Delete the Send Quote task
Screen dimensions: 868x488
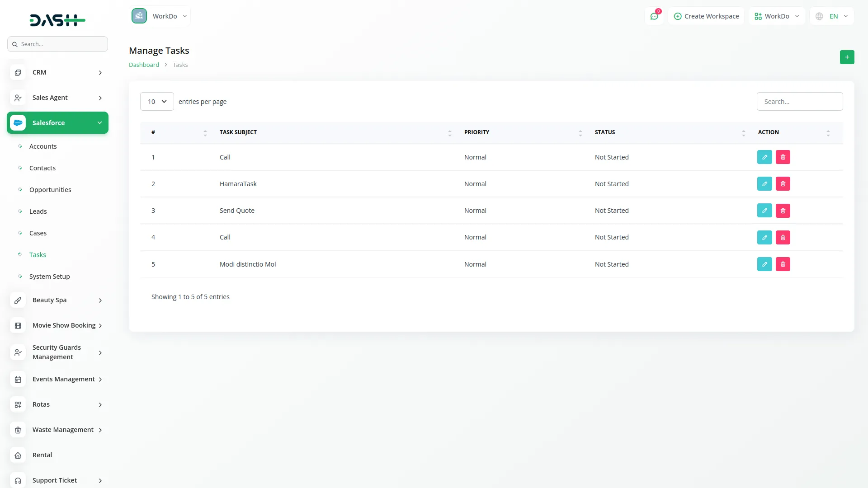click(783, 210)
